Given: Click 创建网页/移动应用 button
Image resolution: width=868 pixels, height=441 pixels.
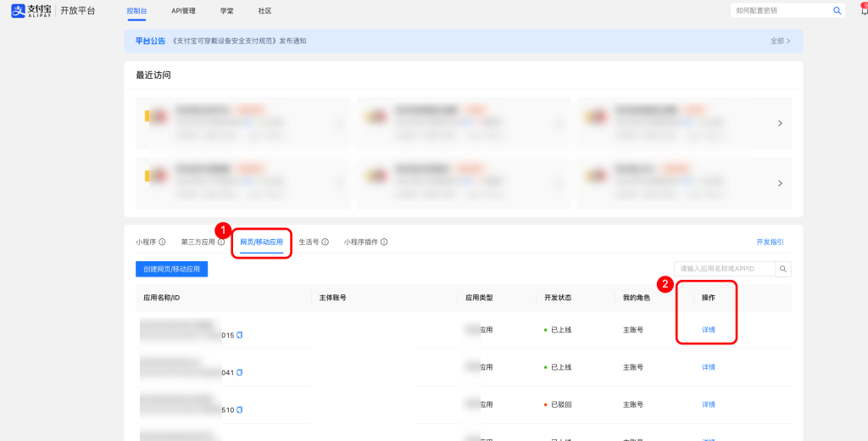Looking at the screenshot, I should 171,269.
